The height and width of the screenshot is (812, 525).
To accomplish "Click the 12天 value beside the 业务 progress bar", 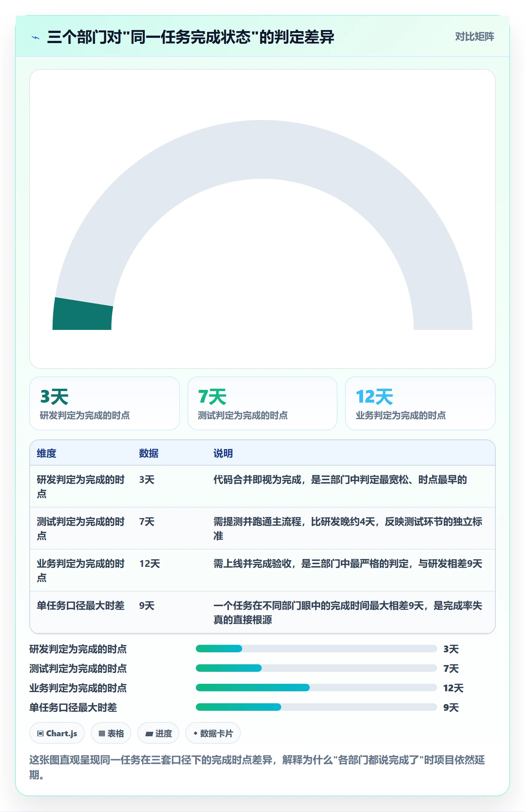I will pyautogui.click(x=453, y=688).
